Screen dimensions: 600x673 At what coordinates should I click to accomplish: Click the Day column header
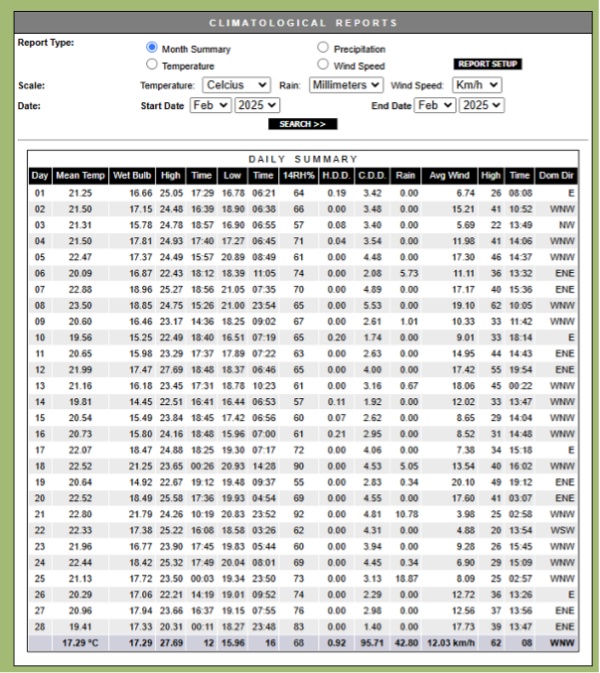click(x=40, y=176)
